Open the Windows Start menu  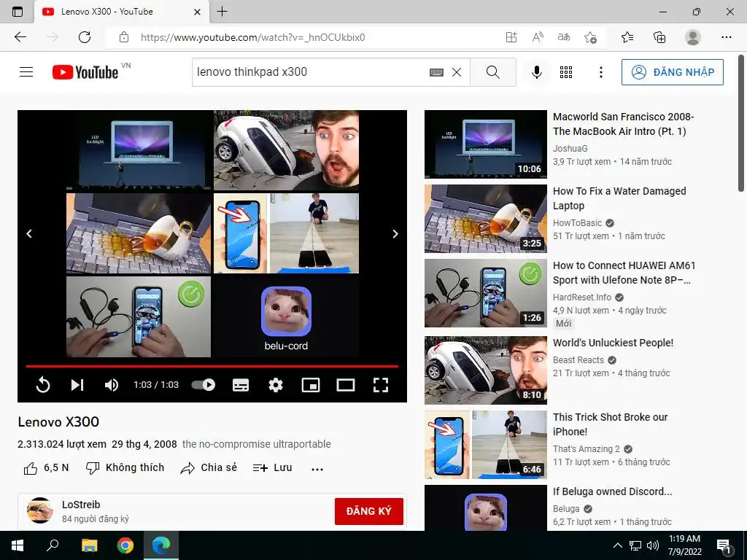click(x=18, y=545)
